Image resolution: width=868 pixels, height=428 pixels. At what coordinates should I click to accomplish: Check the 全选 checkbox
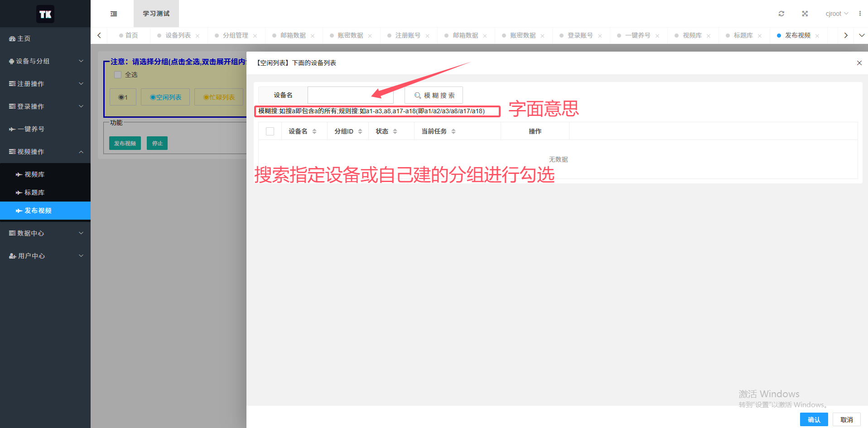[x=118, y=75]
